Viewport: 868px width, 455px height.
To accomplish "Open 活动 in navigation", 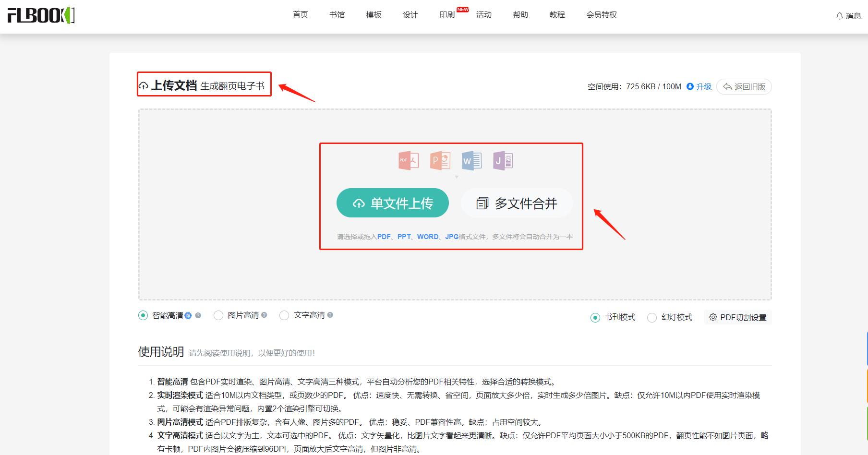I will tap(484, 15).
